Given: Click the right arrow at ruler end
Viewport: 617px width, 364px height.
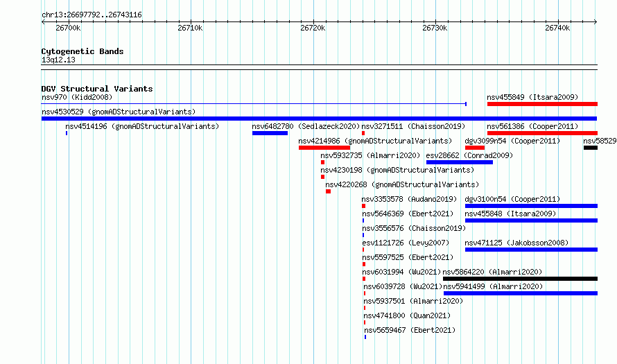Looking at the screenshot, I should (596, 21).
